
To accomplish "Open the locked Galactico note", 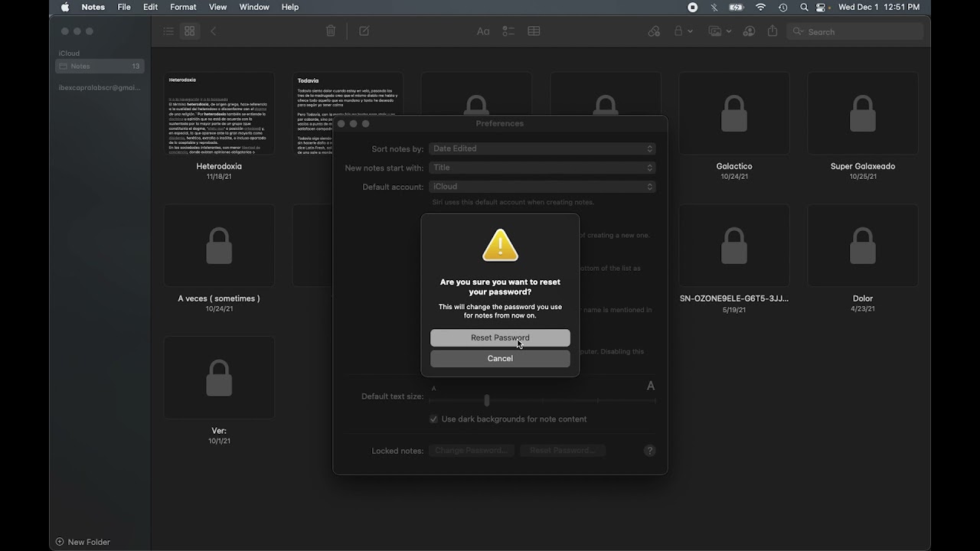I will tap(734, 113).
